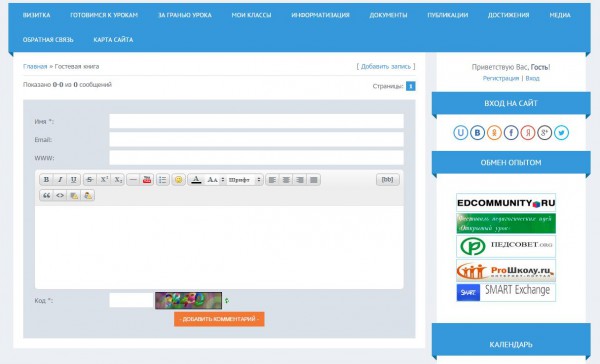Log in using the Twitter icon
The width and height of the screenshot is (600, 364).
[x=561, y=133]
